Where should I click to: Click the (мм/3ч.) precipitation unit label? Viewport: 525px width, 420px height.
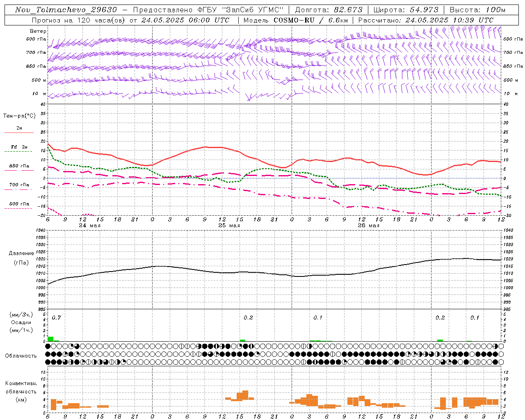[21, 315]
